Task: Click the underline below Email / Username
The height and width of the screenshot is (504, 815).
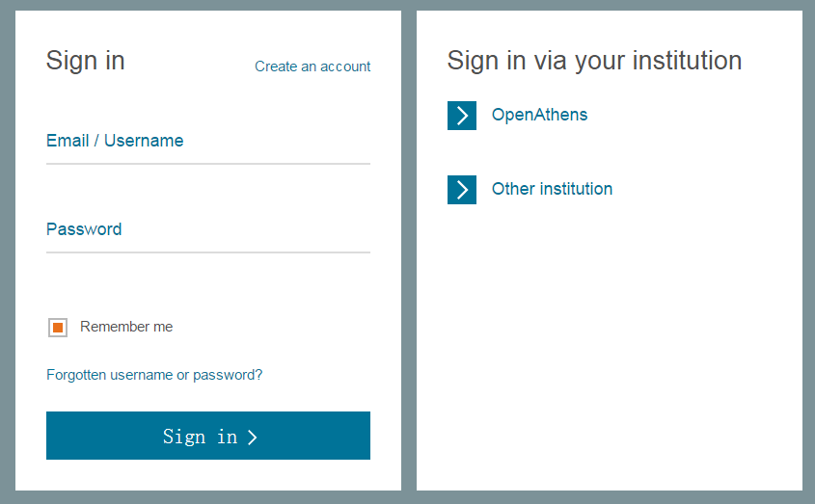Action: [207, 164]
